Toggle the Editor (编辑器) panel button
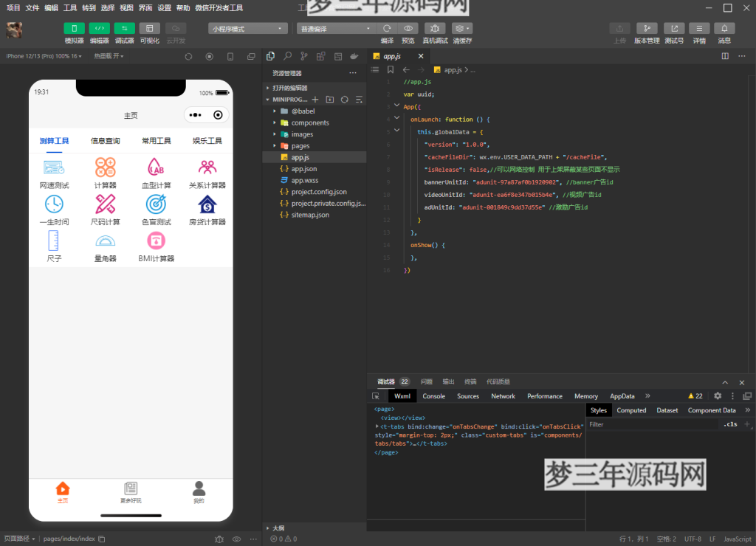 click(x=99, y=28)
